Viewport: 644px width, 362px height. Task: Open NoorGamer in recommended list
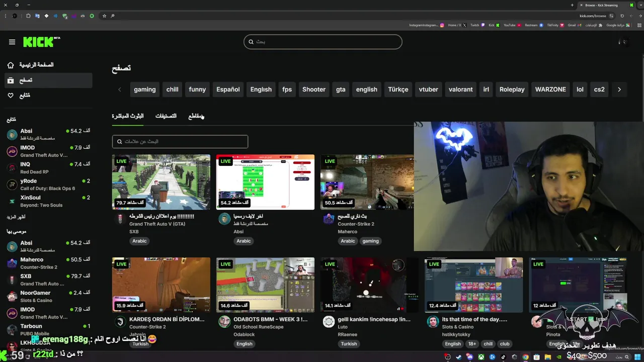[x=48, y=296]
